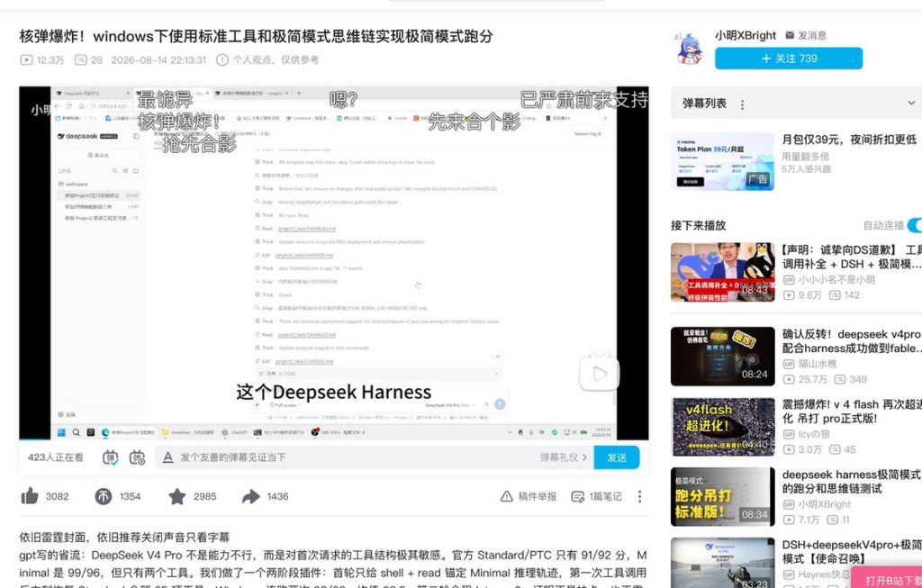Open video DSH+deepseekV4pro+极简模式 title
This screenshot has width=922, height=588.
click(852, 552)
